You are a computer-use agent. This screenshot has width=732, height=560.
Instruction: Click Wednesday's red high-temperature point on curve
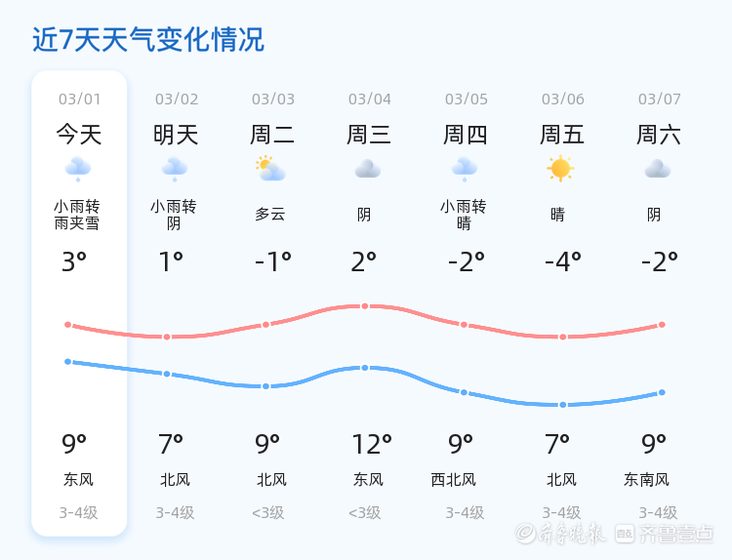(x=365, y=306)
